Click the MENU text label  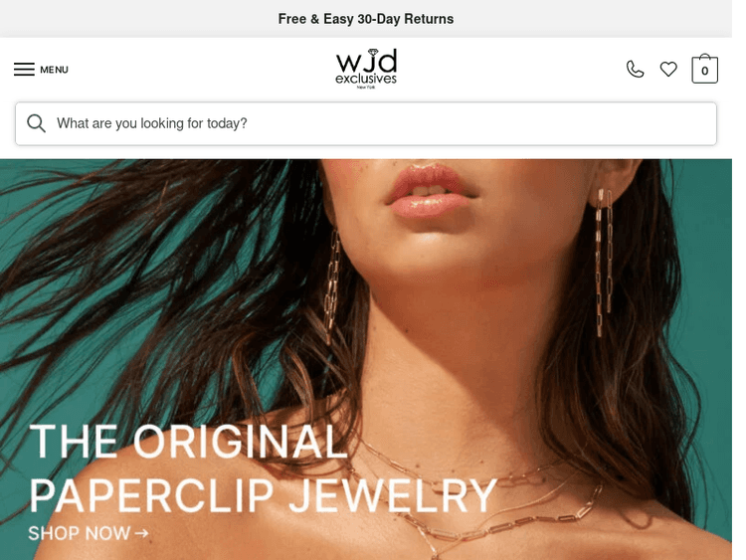pyautogui.click(x=54, y=70)
